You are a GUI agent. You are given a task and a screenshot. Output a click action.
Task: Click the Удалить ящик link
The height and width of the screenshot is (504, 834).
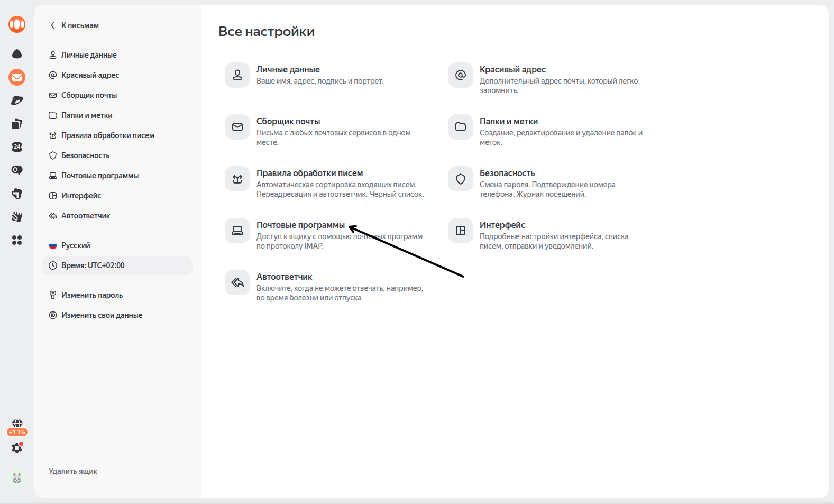click(x=73, y=471)
